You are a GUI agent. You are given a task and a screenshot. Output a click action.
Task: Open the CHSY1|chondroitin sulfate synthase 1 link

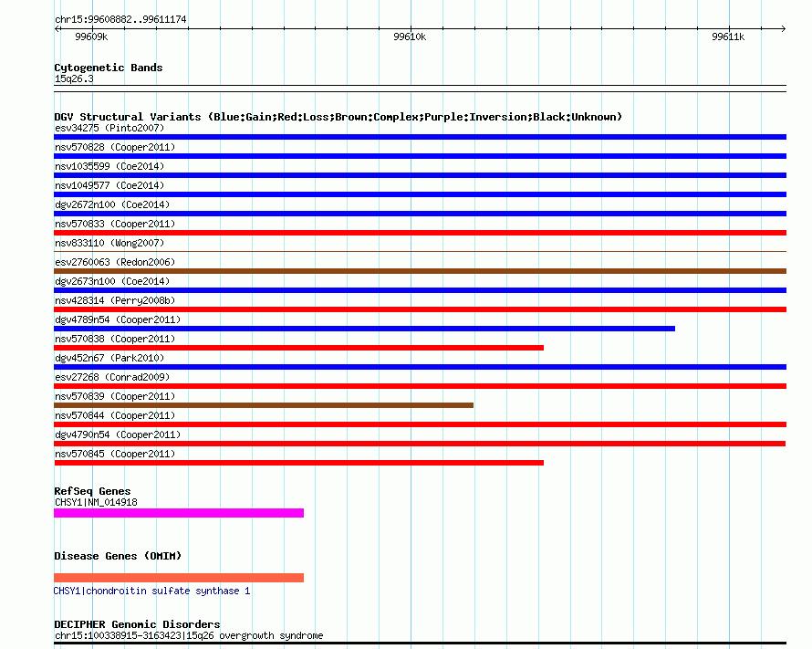coord(151,591)
